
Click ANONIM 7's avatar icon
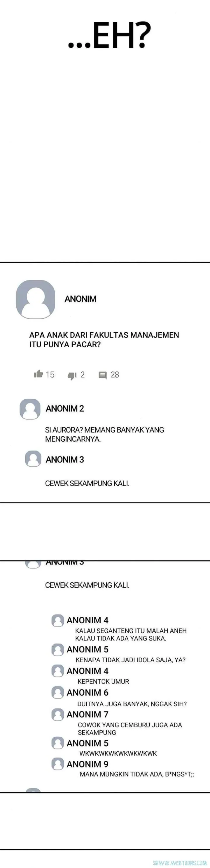pyautogui.click(x=58, y=714)
